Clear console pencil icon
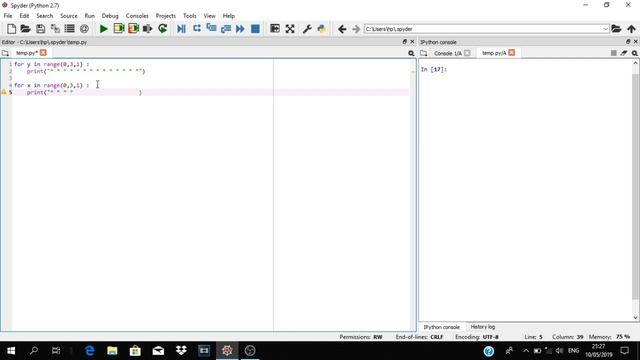The height and width of the screenshot is (360, 640). pos(624,53)
